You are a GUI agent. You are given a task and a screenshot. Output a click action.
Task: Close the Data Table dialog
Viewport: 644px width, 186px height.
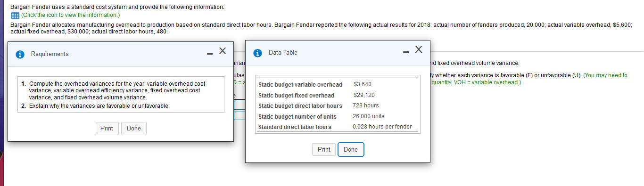click(419, 49)
